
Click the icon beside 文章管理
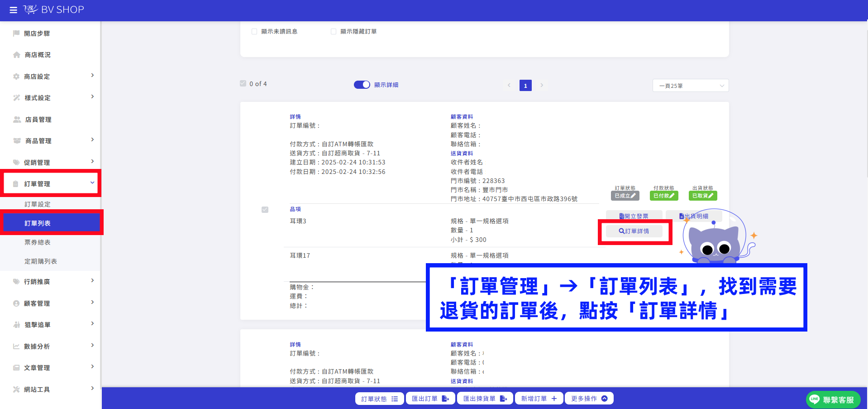(16, 368)
